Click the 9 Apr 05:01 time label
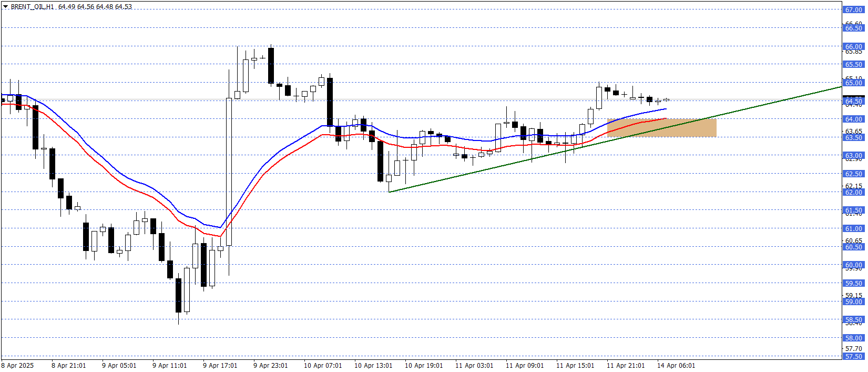This screenshot has width=868, height=372. click(x=119, y=366)
